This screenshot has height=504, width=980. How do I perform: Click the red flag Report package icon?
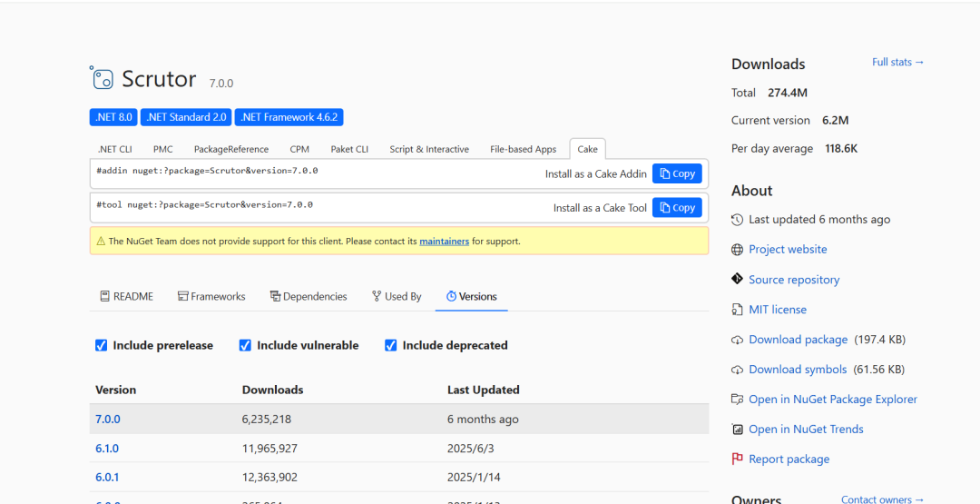(738, 459)
